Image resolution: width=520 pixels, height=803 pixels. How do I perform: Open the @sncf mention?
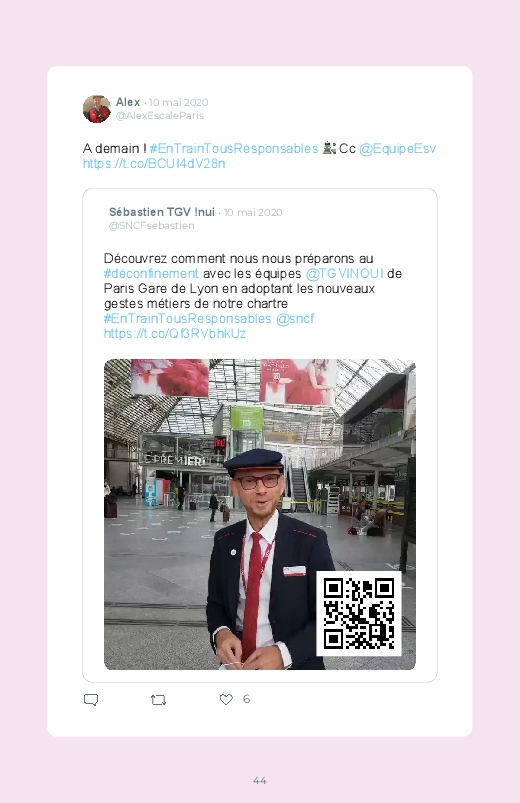(x=295, y=319)
